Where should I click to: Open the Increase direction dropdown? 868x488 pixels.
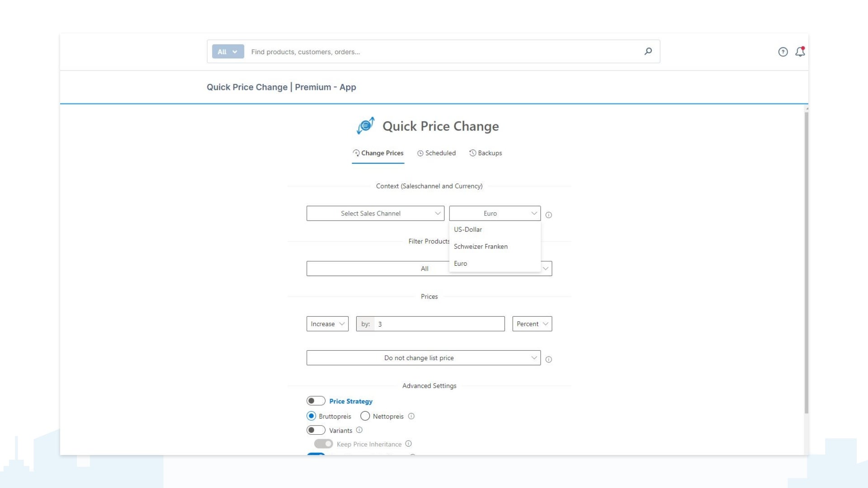coord(327,324)
